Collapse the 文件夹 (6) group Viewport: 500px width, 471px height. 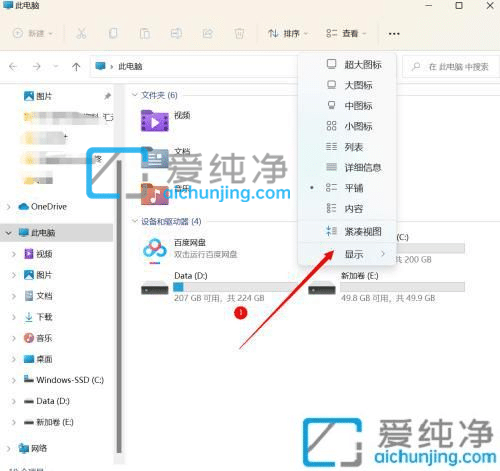[x=135, y=95]
